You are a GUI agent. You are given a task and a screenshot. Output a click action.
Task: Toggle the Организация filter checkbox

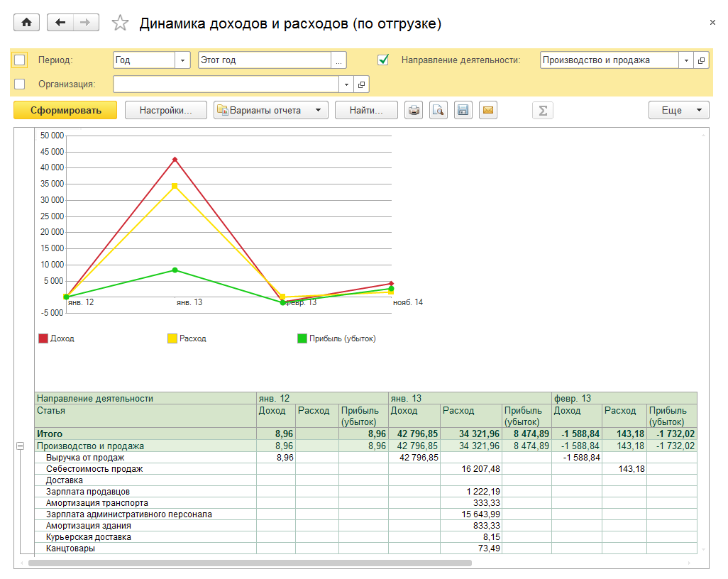20,84
